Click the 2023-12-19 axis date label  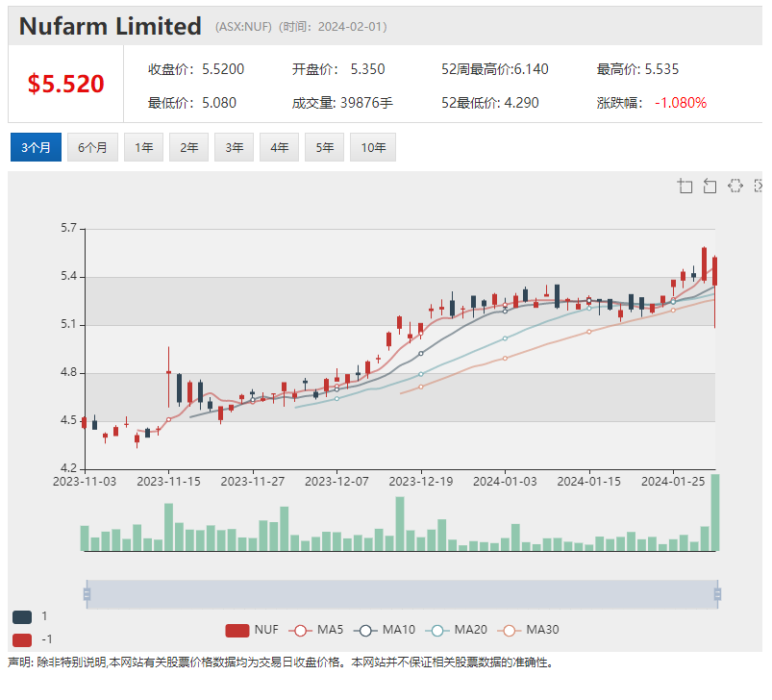coord(421,482)
